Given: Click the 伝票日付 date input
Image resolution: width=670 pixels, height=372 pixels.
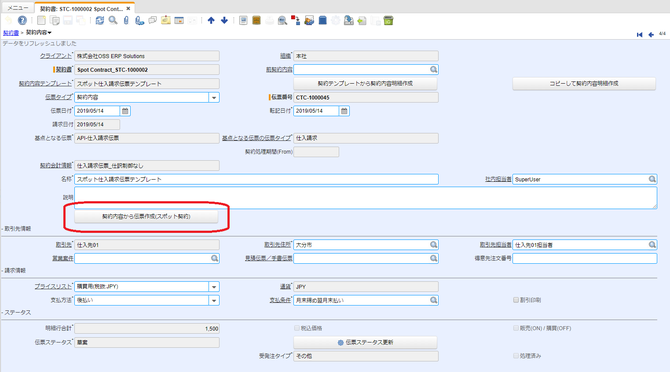Looking at the screenshot, I should (97, 111).
